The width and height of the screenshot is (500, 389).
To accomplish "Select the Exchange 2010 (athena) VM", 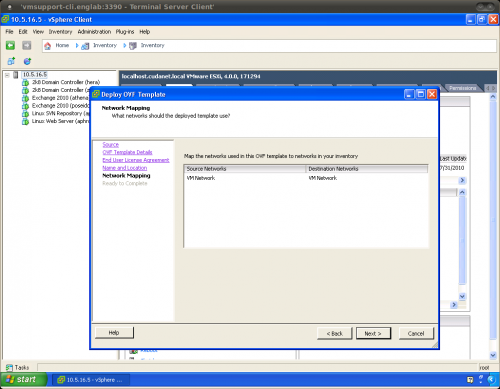I will (x=59, y=98).
